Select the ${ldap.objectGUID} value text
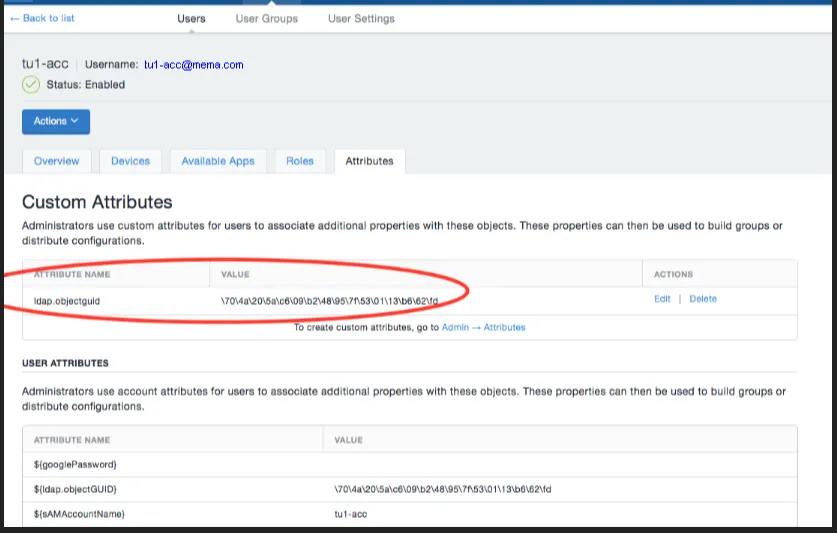Viewport: 837px width, 533px height. (x=443, y=489)
